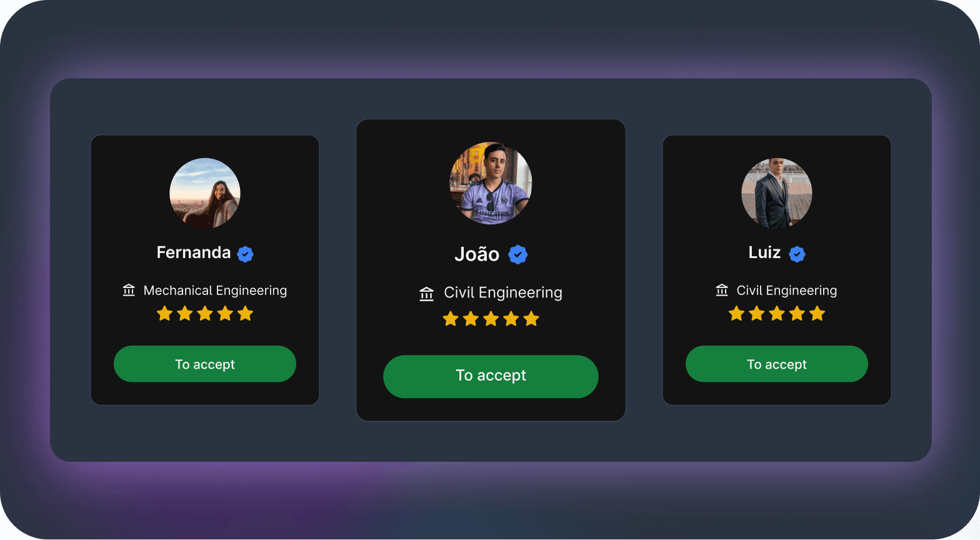Screen dimensions: 980x540
Task: Open Luiz's profile photo
Action: (777, 193)
